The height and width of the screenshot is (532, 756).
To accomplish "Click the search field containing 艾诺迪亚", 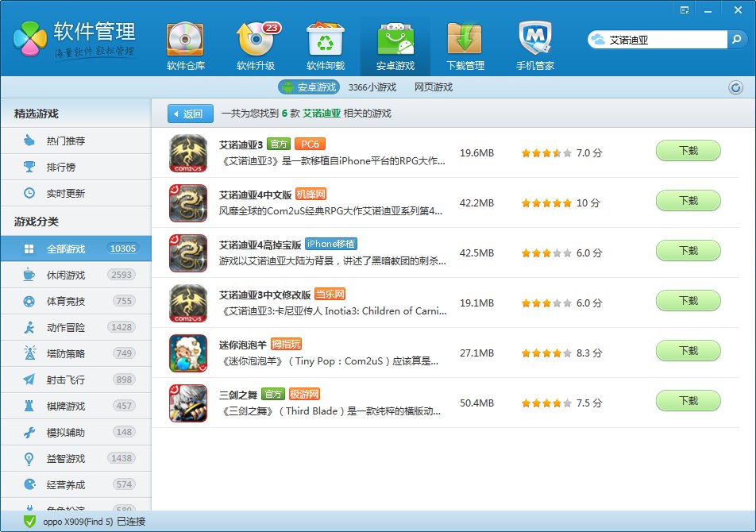I will coord(665,39).
